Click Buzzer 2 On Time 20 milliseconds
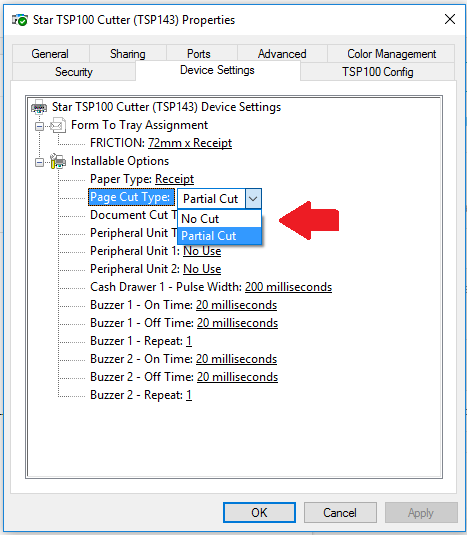 [236, 359]
